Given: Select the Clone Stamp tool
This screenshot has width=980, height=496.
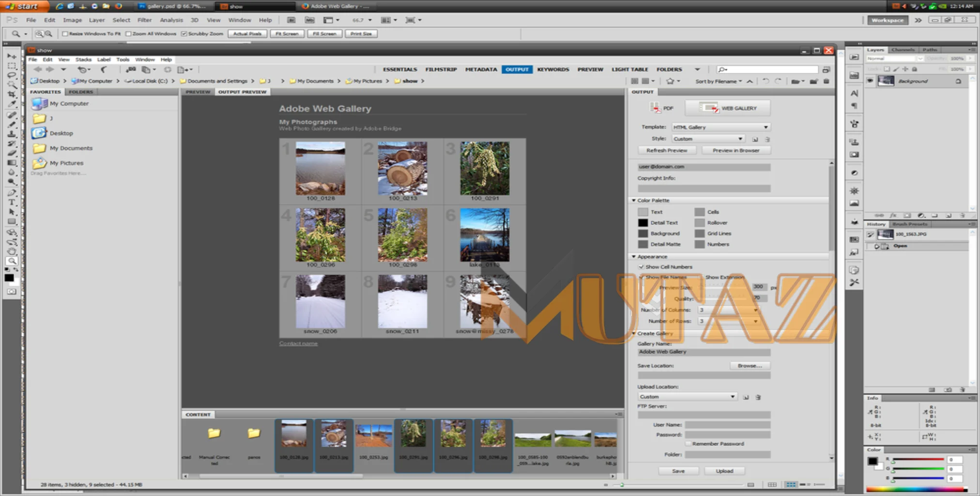Looking at the screenshot, I should 12,134.
